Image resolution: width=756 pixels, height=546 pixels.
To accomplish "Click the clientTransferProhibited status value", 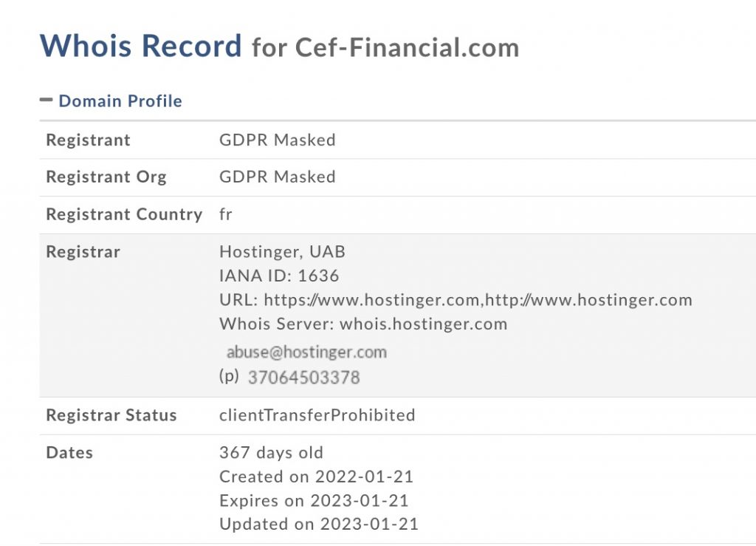I will [317, 415].
